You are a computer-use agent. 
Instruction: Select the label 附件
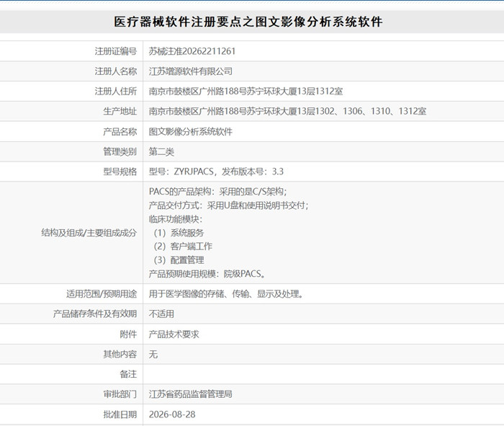(x=128, y=334)
